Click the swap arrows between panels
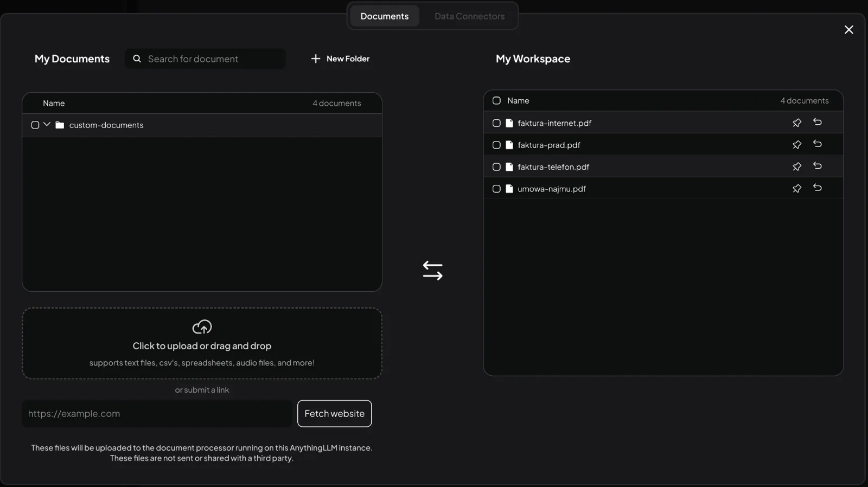The width and height of the screenshot is (868, 487). [433, 271]
